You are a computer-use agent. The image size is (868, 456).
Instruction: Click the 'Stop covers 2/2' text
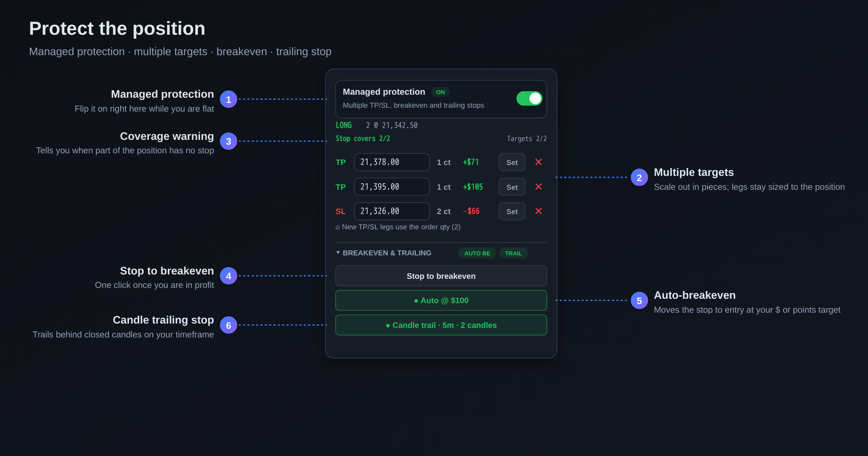point(363,139)
